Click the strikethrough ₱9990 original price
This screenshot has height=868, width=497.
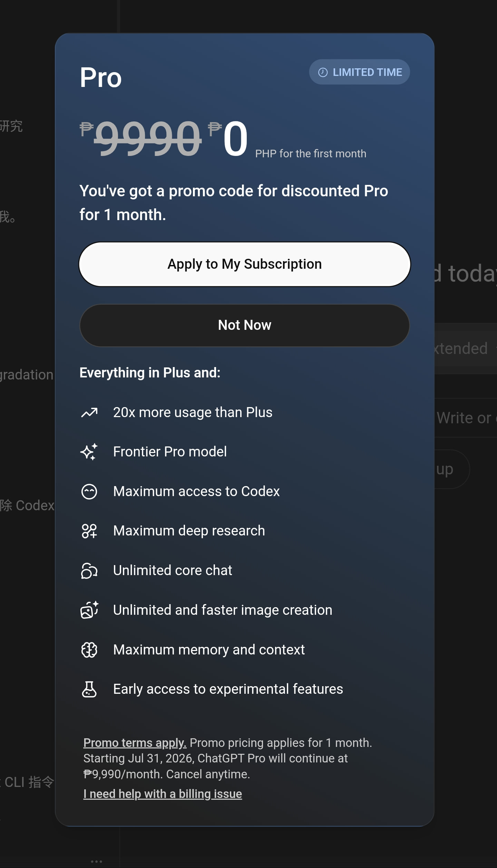click(140, 138)
